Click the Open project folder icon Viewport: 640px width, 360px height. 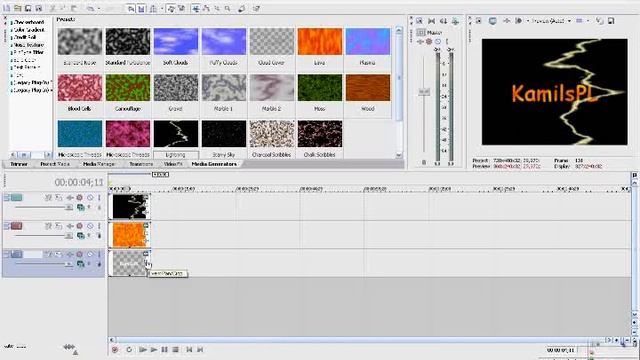[18, 8]
